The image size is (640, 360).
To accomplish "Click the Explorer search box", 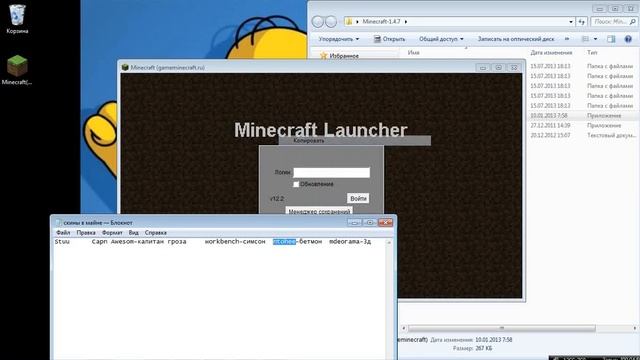I will [614, 22].
